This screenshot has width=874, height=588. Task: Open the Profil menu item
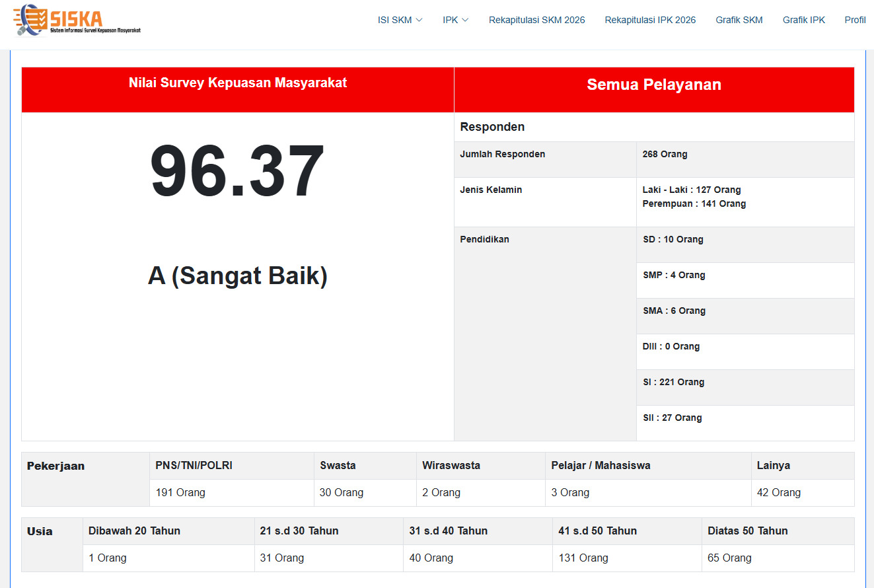click(855, 20)
